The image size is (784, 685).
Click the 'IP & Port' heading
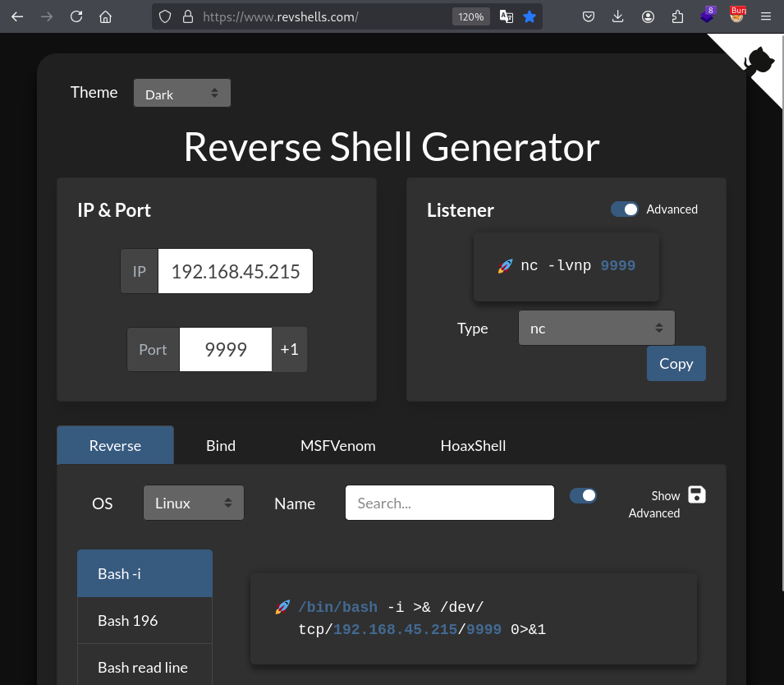pos(114,210)
